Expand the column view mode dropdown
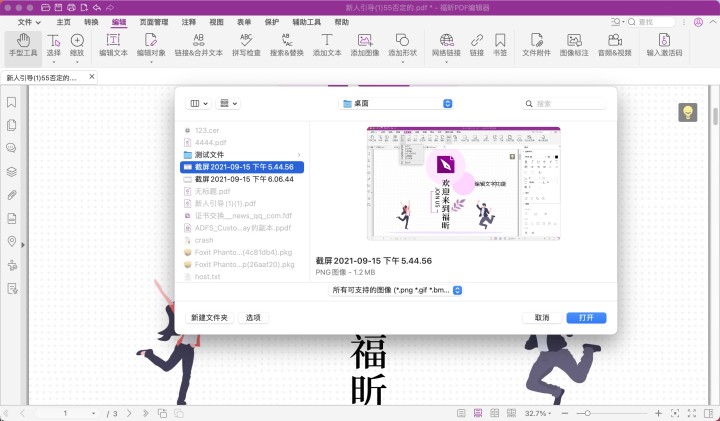The image size is (720, 421). [x=198, y=103]
